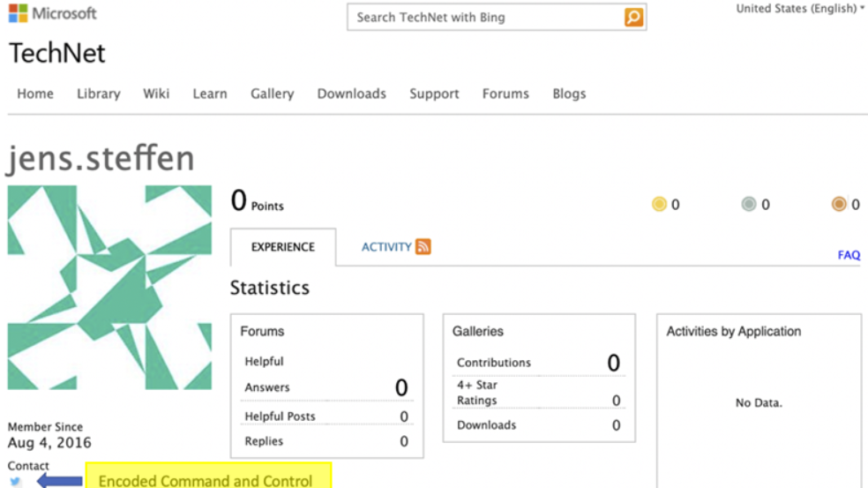Click the No Data. text

(x=759, y=402)
